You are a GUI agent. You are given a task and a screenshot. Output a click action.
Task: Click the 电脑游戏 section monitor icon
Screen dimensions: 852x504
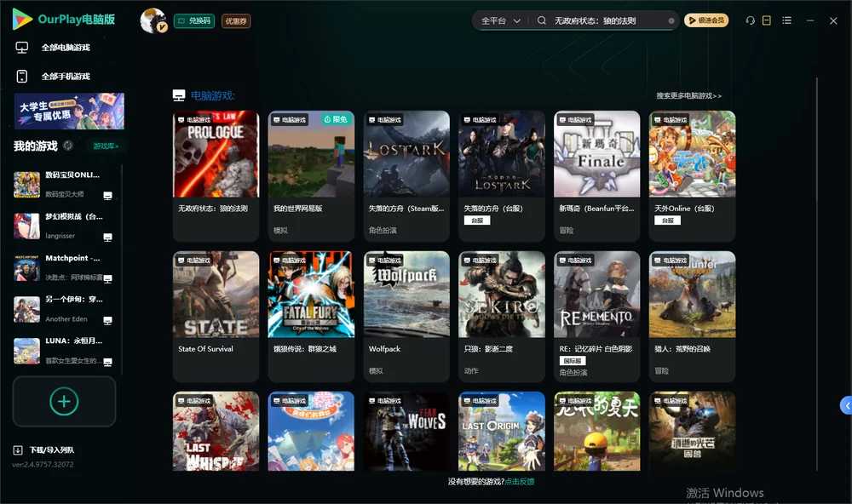coord(179,95)
